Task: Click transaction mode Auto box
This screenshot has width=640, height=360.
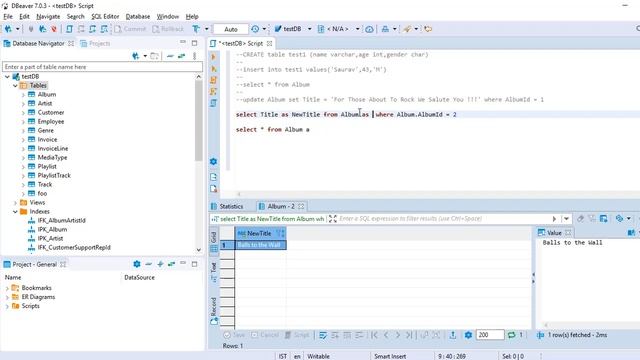Action: pyautogui.click(x=231, y=29)
